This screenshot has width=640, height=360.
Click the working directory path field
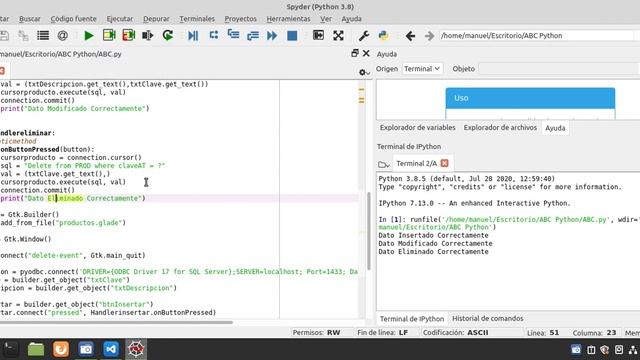click(x=537, y=36)
